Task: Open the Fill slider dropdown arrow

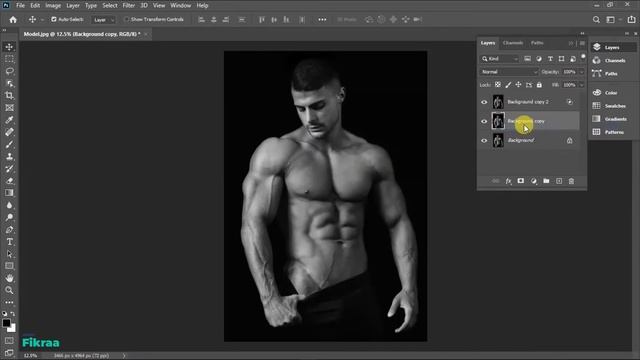Action: [x=582, y=85]
